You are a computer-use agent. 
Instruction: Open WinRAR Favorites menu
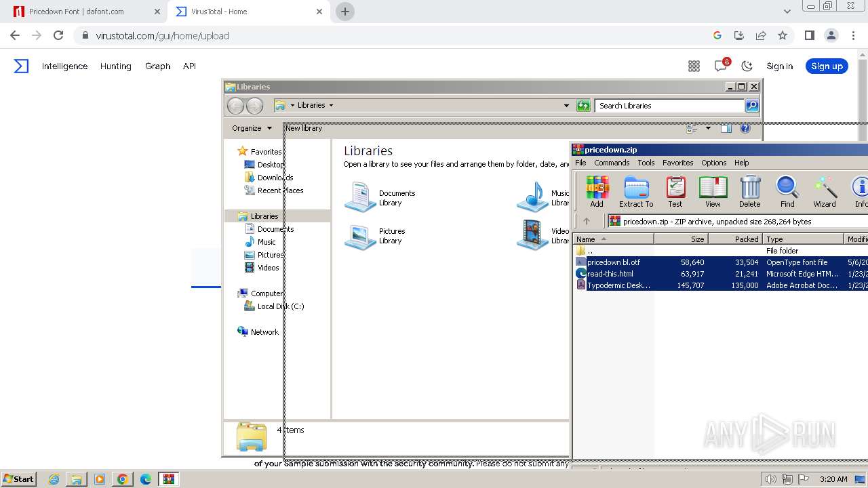pyautogui.click(x=677, y=163)
